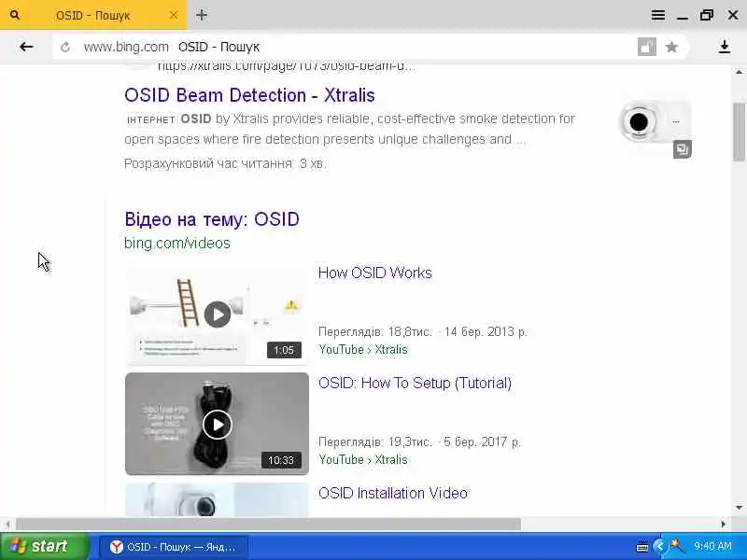Screen dimensions: 747x560
Task: Go back with the left arrow button
Action: coord(26,47)
